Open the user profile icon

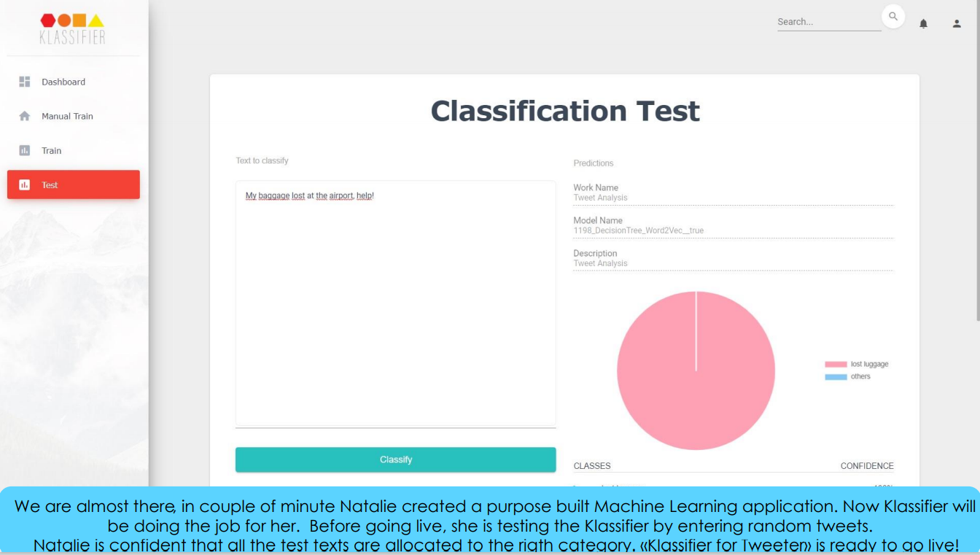click(x=957, y=23)
